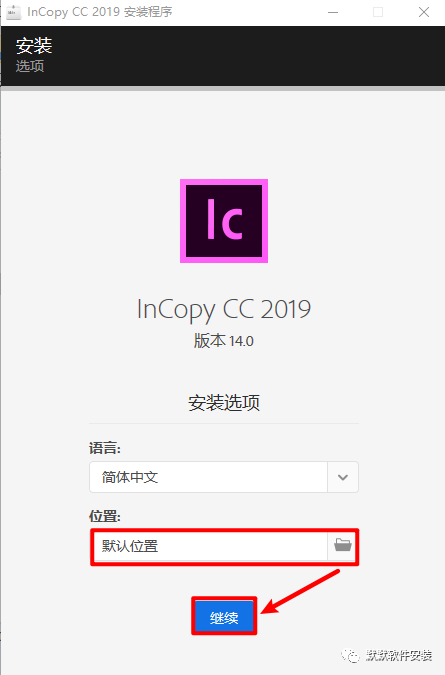Click the WeChat watermark icon at bottom

350,656
